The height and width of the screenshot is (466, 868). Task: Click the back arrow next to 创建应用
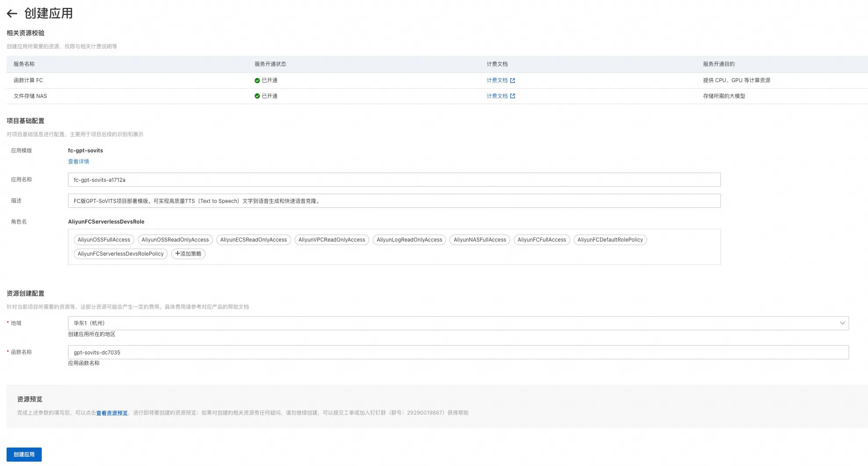point(12,14)
